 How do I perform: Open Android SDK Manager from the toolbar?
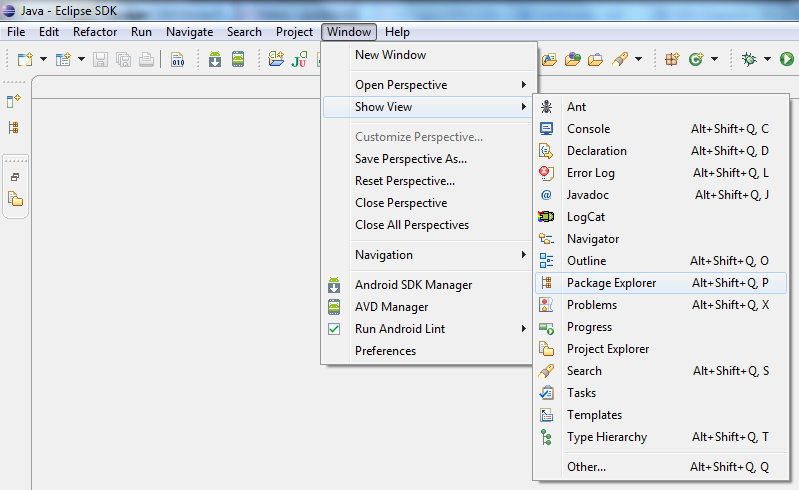[x=215, y=59]
